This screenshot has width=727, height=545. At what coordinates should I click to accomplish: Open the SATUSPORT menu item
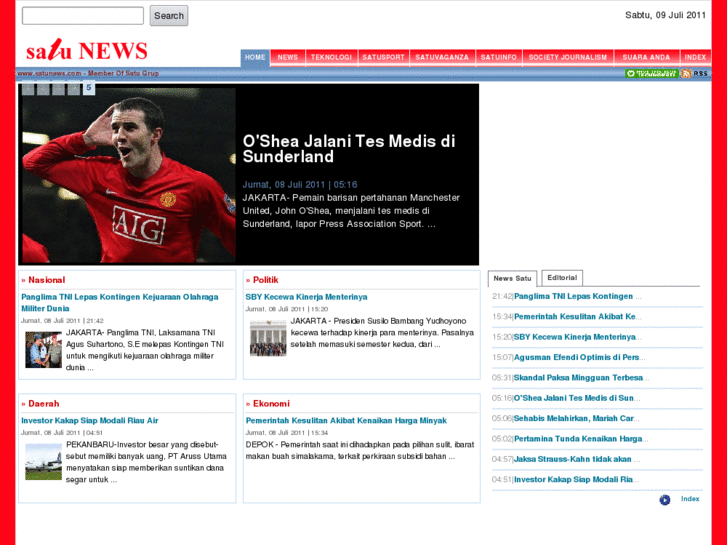tap(383, 58)
